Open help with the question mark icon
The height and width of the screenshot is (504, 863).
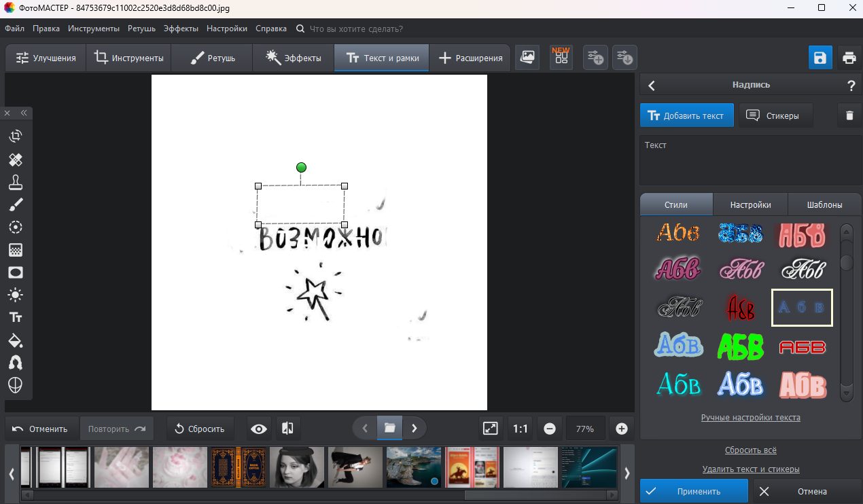click(851, 86)
